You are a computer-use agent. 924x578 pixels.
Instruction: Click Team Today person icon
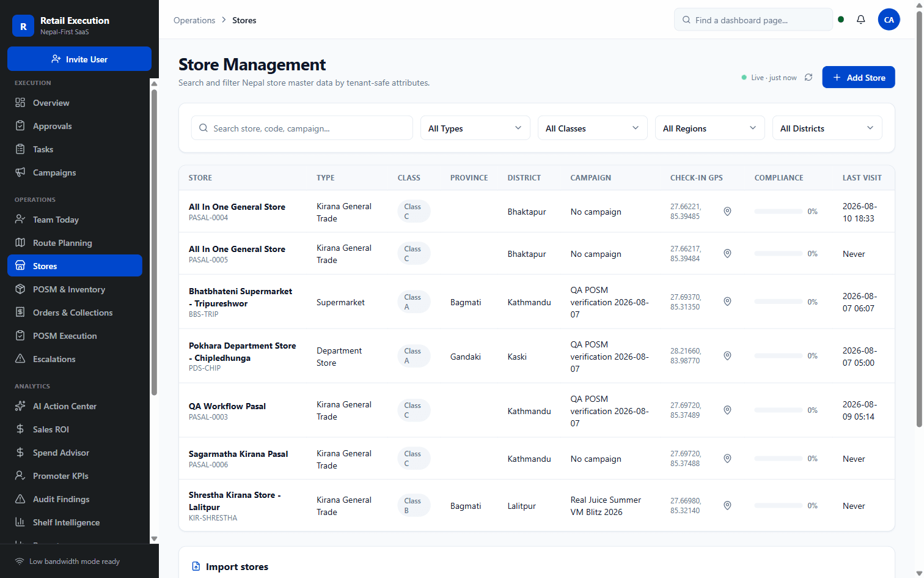(20, 219)
